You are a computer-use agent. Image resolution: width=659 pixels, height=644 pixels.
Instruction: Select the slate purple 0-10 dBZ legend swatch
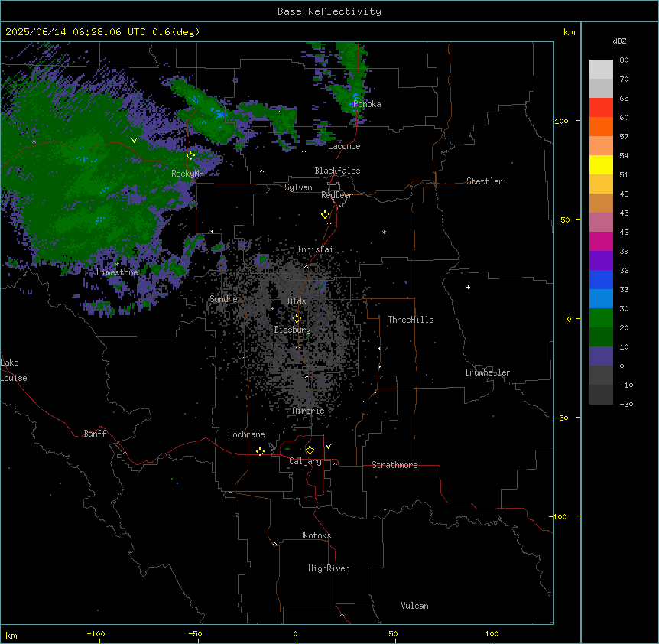(x=601, y=356)
